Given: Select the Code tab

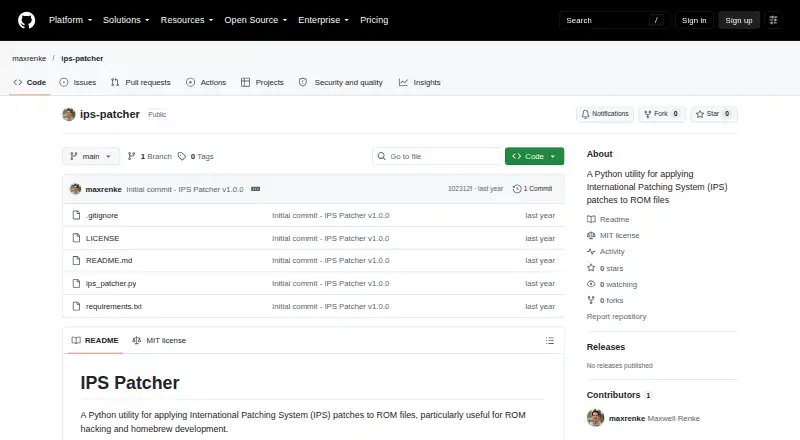Looking at the screenshot, I should tap(30, 82).
